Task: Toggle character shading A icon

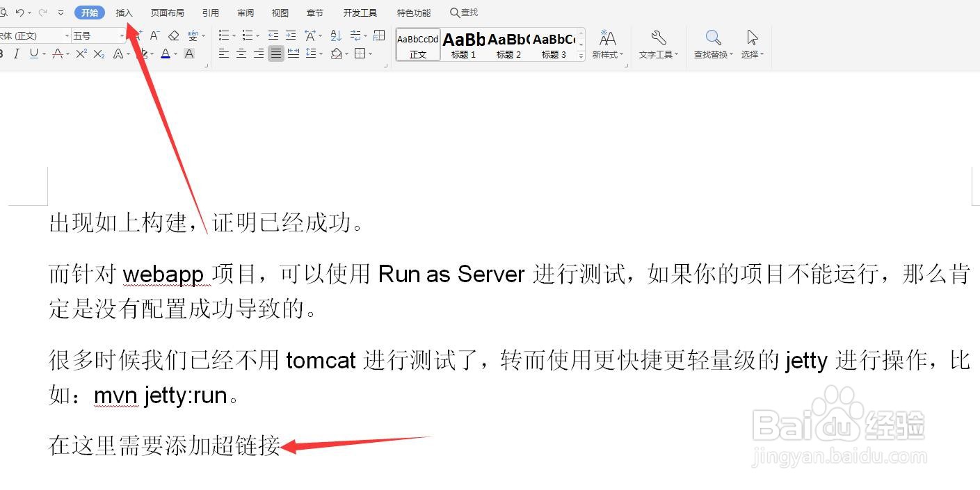Action: 189,54
